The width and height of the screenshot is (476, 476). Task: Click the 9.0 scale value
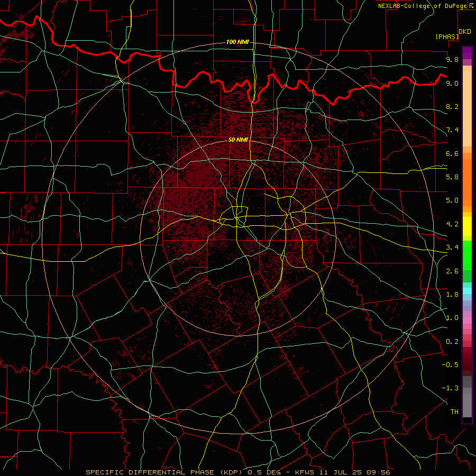(x=452, y=83)
